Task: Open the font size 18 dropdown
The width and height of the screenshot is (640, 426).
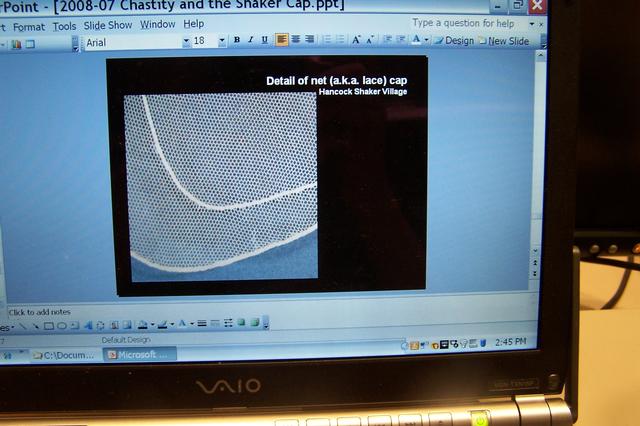Action: click(x=222, y=41)
